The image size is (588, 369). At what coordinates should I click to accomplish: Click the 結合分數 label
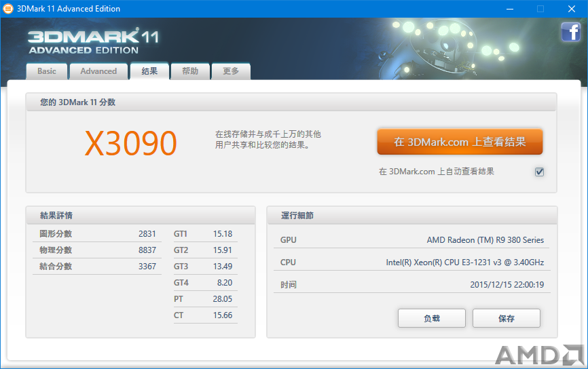(56, 267)
